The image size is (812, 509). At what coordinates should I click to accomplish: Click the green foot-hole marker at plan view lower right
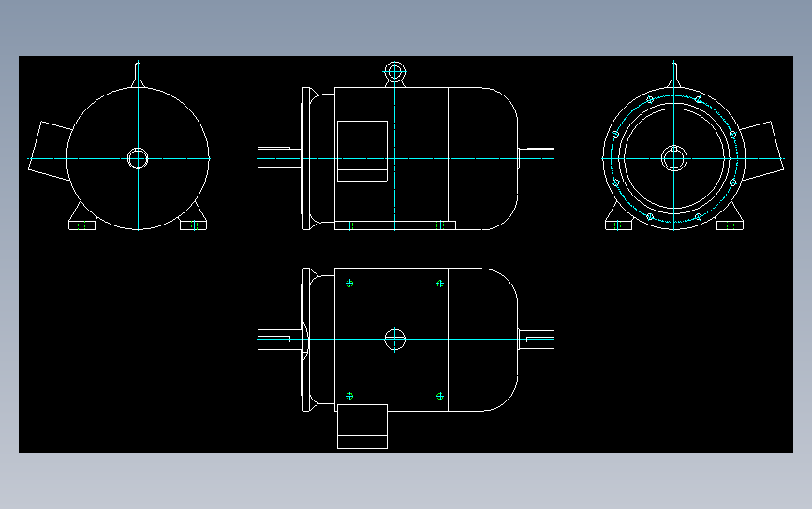(439, 396)
